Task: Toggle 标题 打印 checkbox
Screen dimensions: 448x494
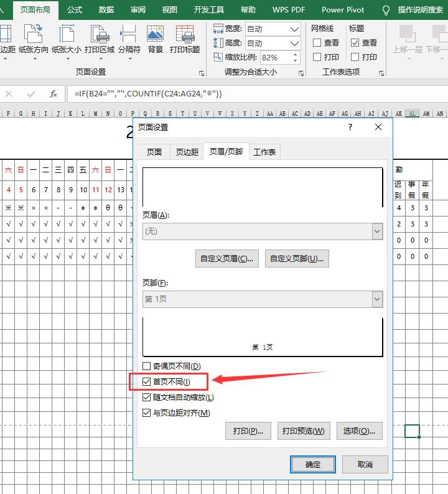Action: tap(355, 57)
